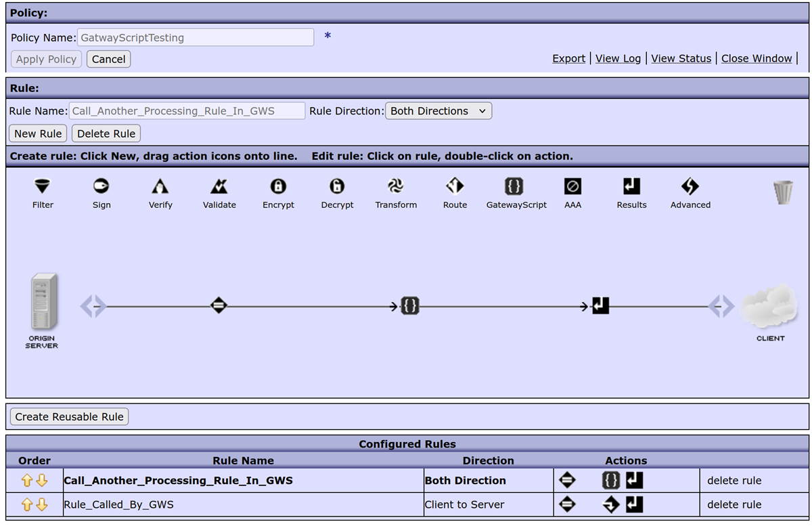The image size is (812, 526).
Task: Click the Rule Name column header
Action: [243, 460]
